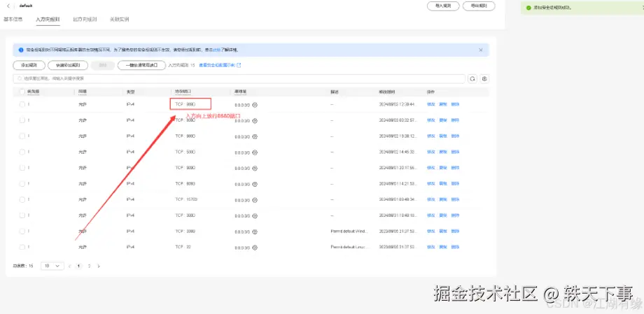This screenshot has width=644, height=314.
Task: Check the box for the TCP:8080 rule
Action: tap(22, 120)
